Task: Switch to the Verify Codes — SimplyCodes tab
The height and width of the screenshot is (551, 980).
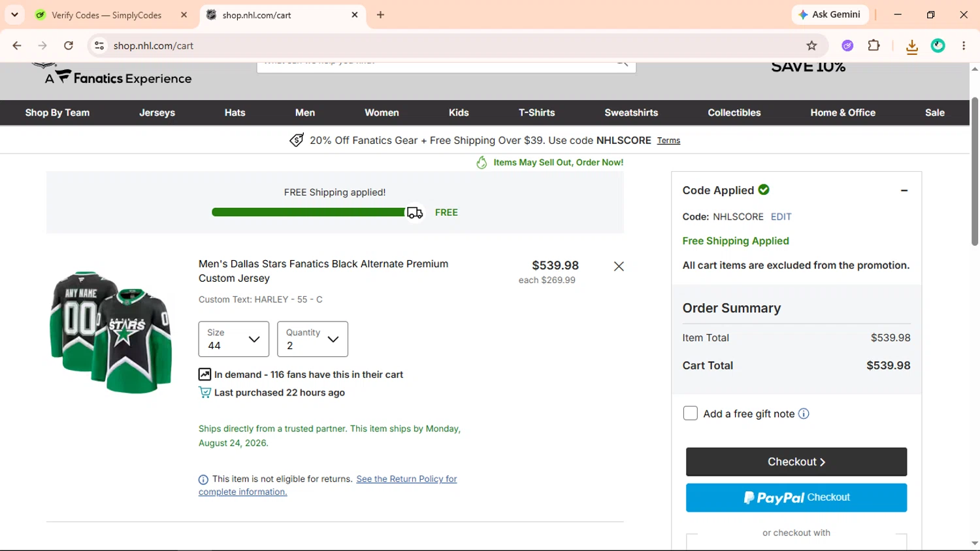Action: tap(112, 15)
